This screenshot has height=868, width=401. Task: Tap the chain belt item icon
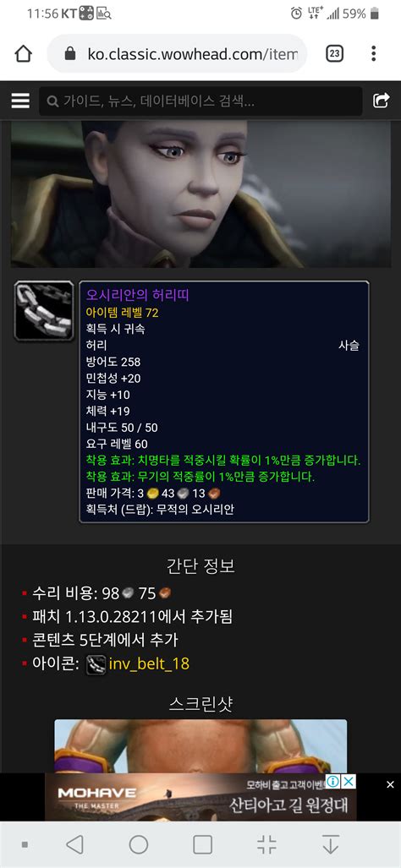pos(44,310)
